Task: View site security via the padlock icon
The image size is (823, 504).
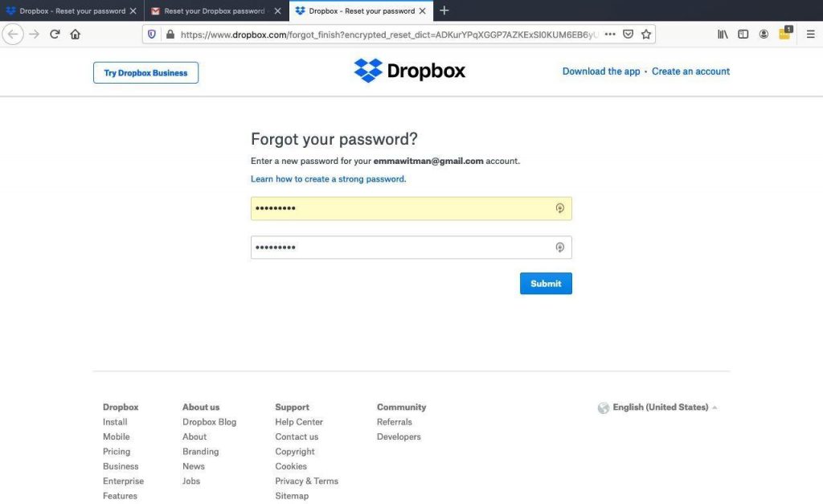Action: coord(170,35)
